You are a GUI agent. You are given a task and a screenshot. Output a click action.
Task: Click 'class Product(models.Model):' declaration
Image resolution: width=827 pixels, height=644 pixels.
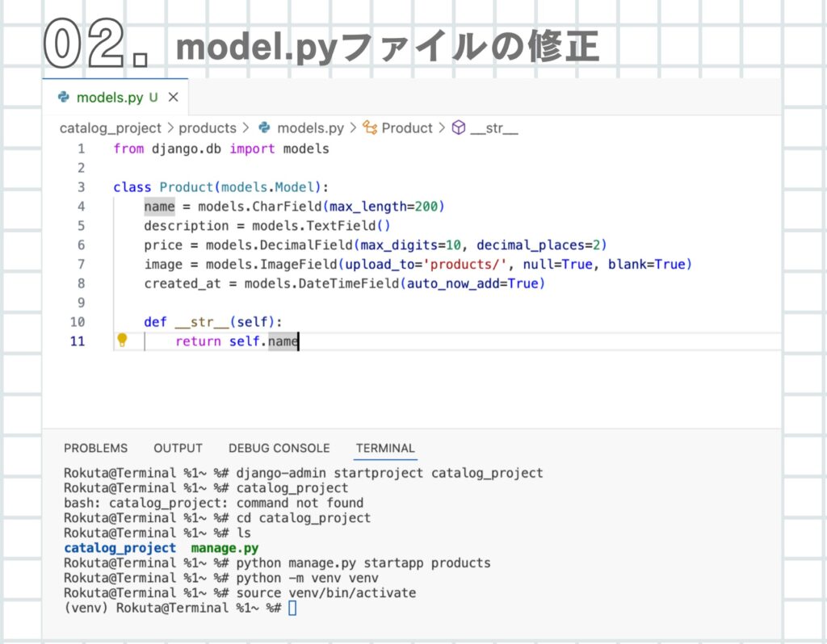tap(221, 187)
